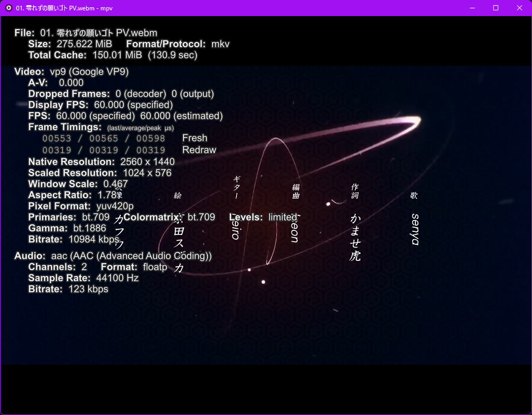Click 'Display FPS: 60.000 (specified)'
The width and height of the screenshot is (532, 415).
[101, 105]
